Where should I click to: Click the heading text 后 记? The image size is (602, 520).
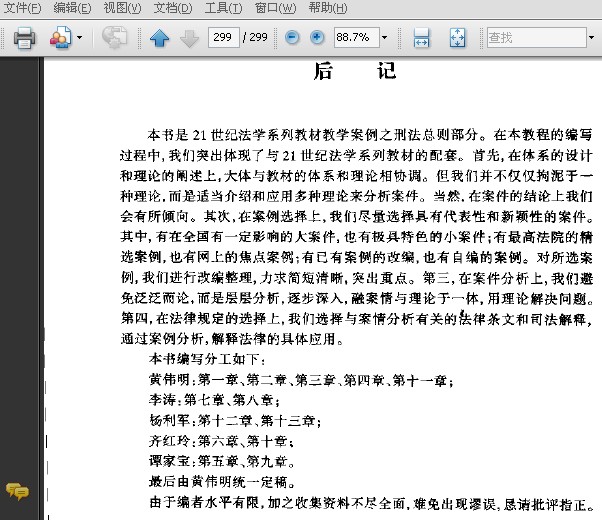click(x=354, y=71)
